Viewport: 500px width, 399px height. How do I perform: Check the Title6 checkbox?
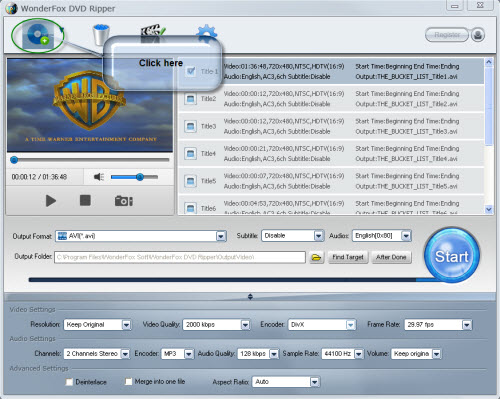click(x=191, y=208)
